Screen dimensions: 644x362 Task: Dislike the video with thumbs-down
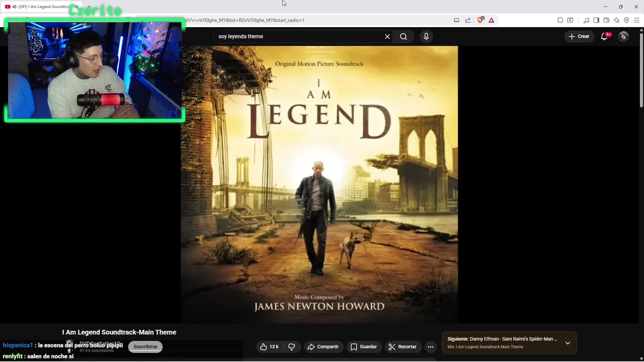[x=291, y=346]
